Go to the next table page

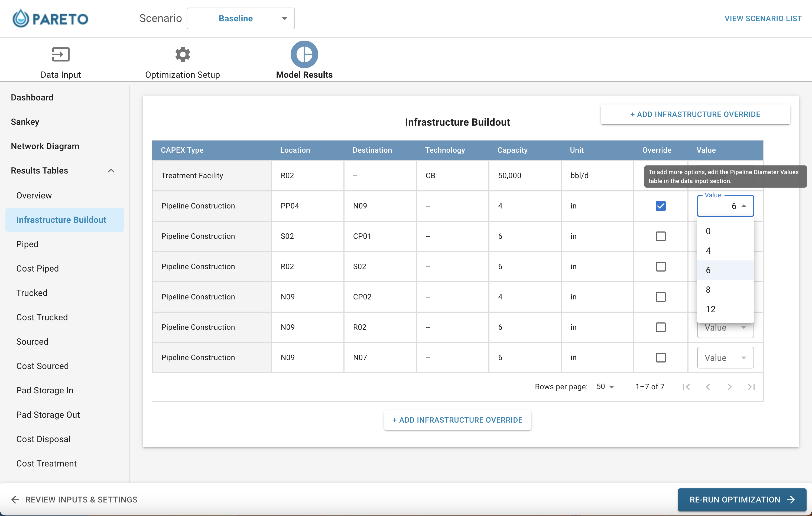[729, 387]
